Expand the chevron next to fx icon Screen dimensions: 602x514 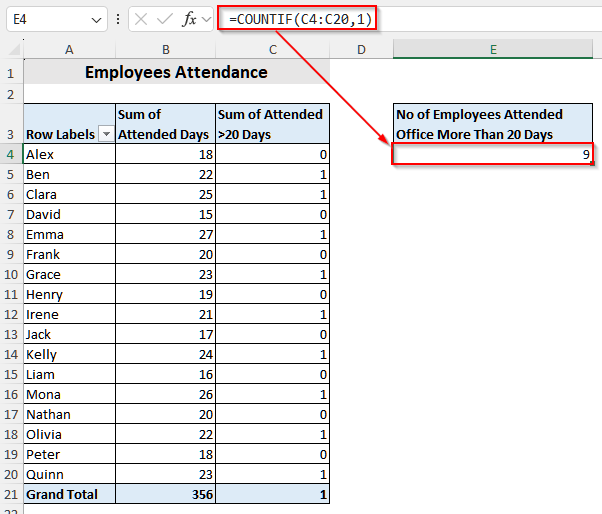click(x=207, y=19)
